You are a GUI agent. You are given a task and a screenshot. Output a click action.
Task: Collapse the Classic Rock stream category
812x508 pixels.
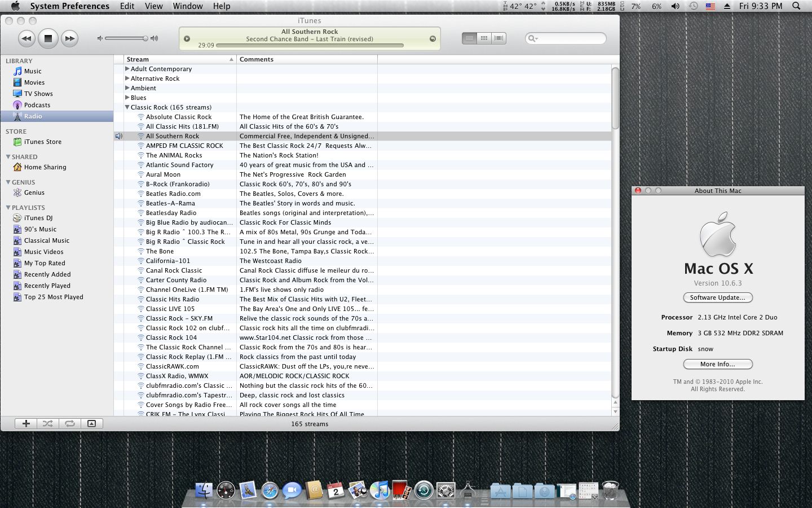tap(127, 107)
